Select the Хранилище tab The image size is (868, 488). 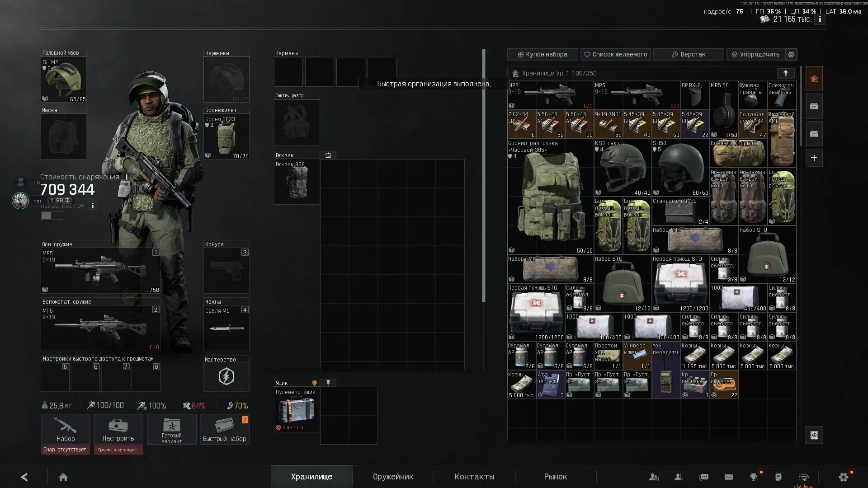click(311, 477)
